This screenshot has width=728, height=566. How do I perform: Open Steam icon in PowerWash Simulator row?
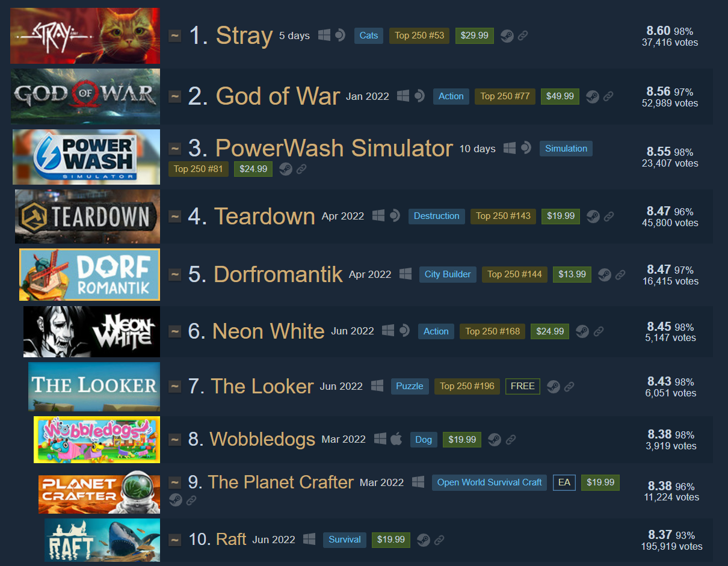tap(286, 169)
